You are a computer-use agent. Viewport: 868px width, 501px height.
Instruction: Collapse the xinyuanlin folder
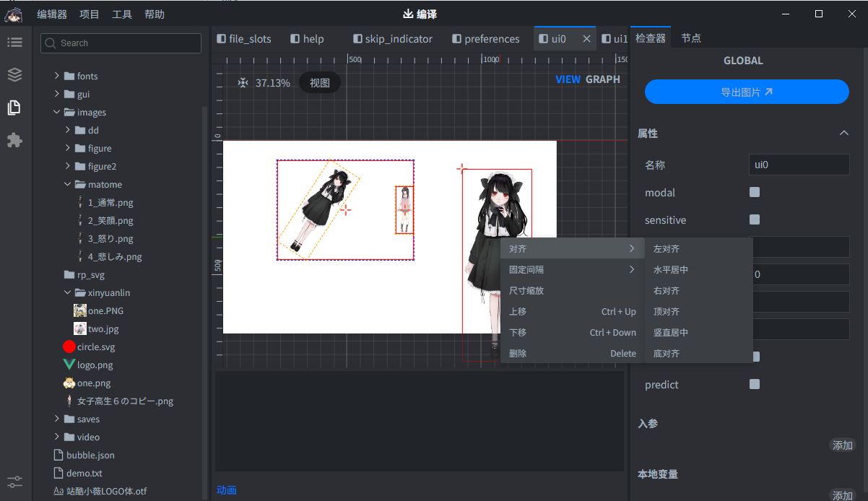tap(68, 292)
